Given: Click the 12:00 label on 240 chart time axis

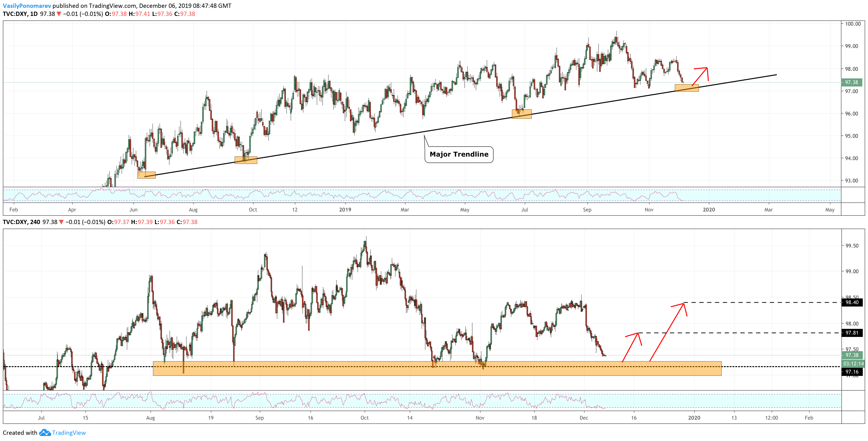Looking at the screenshot, I should 772,418.
